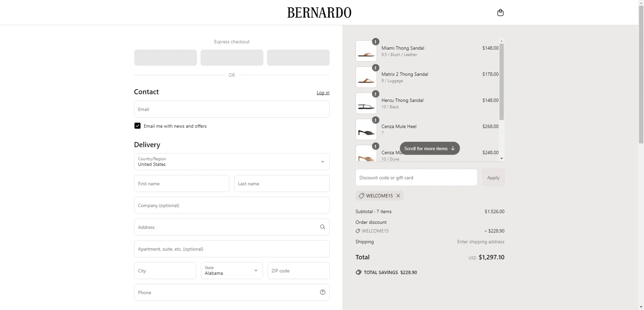
Task: Click the Phone field help icon
Action: tap(322, 292)
